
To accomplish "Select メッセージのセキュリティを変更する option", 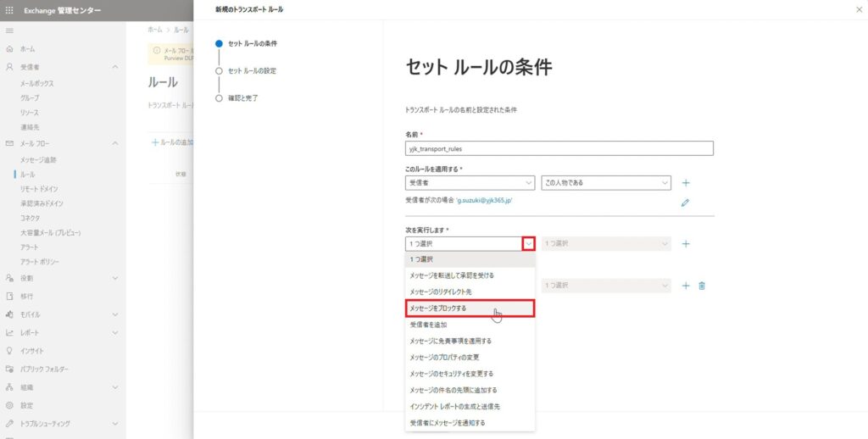I will (470, 374).
